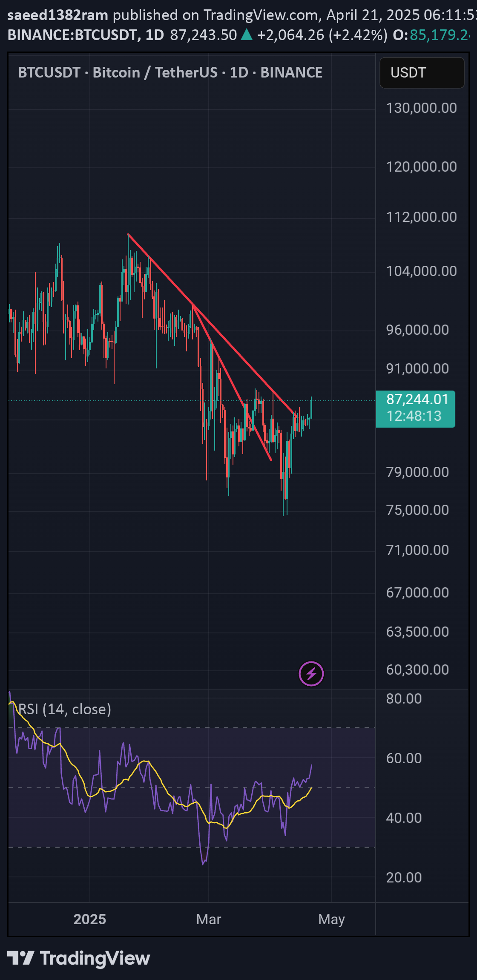Image resolution: width=477 pixels, height=980 pixels.
Task: Click the 2025 label on the time axis
Action: point(89,919)
